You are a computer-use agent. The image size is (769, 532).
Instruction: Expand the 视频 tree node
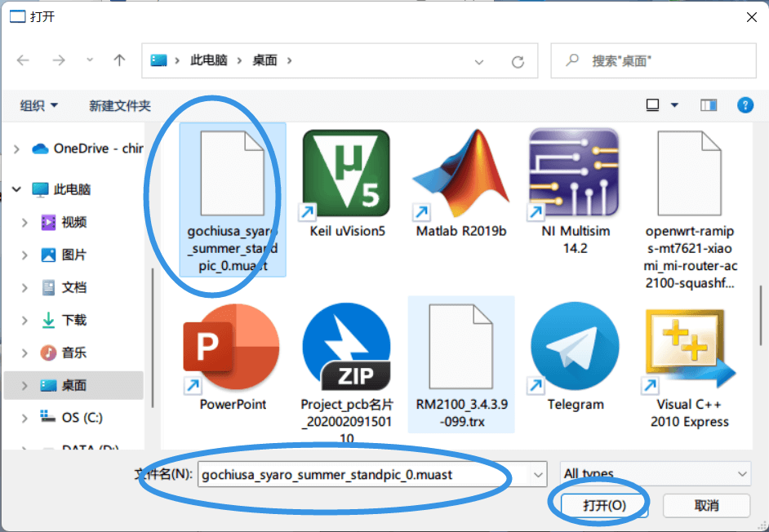(24, 222)
